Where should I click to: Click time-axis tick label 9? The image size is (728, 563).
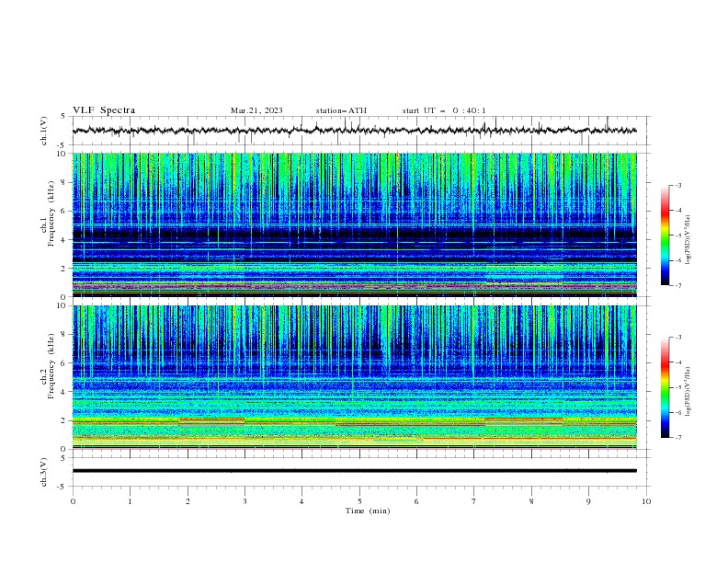588,501
